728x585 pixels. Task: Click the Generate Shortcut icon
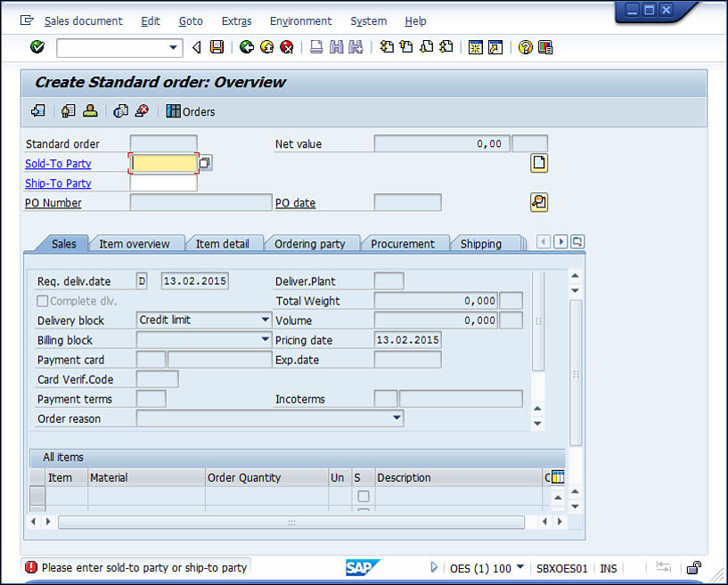click(x=495, y=47)
